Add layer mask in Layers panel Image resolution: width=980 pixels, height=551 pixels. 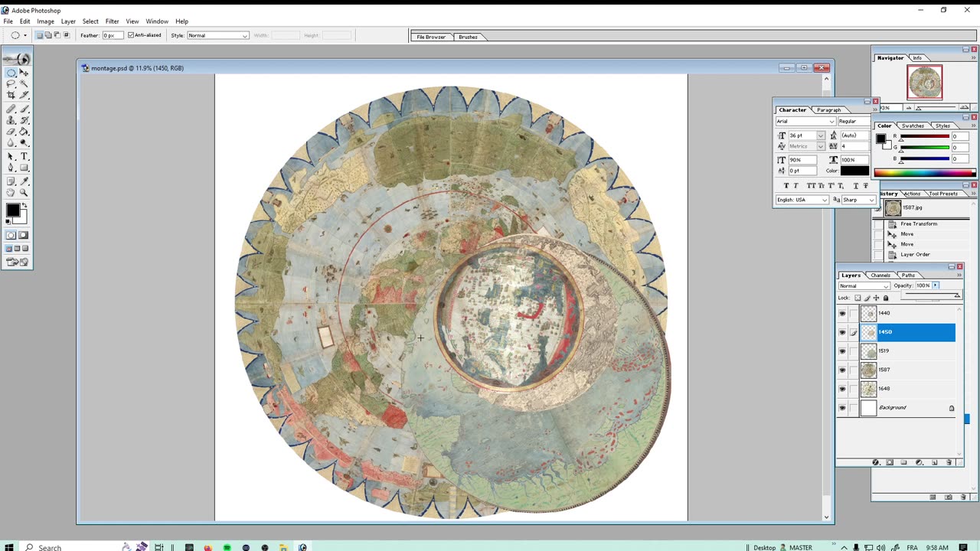coord(890,462)
